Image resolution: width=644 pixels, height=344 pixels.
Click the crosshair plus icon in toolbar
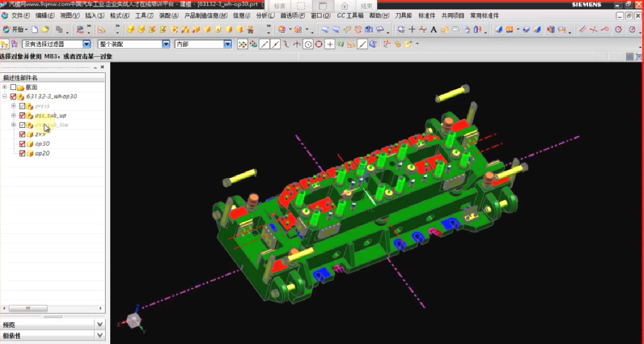[412, 30]
